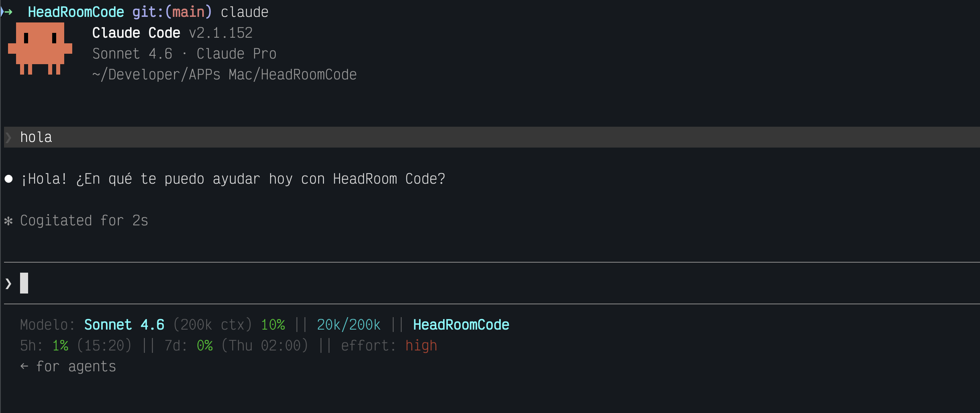
Task: Click the input prompt chevron symbol
Action: (8, 283)
